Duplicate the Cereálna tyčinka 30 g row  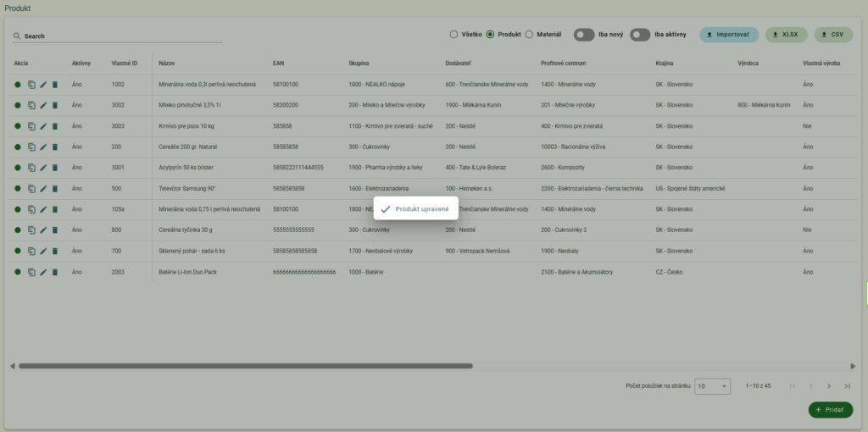[x=31, y=230]
